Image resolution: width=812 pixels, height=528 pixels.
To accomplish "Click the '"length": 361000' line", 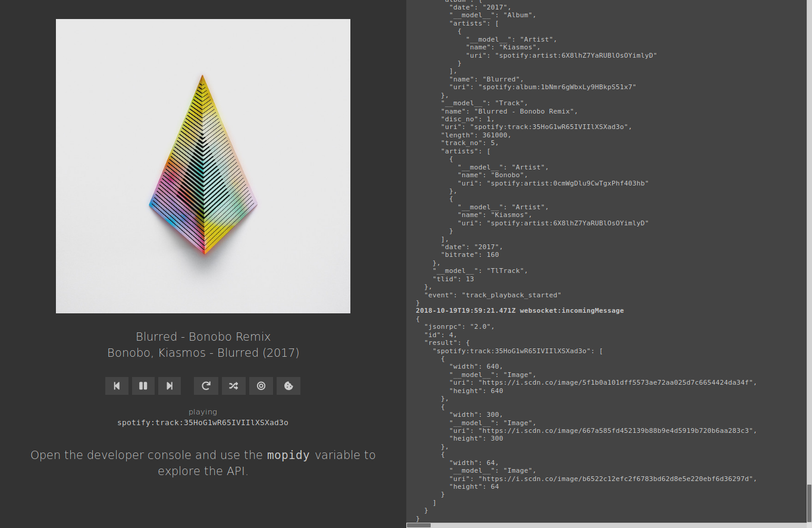I will click(x=476, y=135).
